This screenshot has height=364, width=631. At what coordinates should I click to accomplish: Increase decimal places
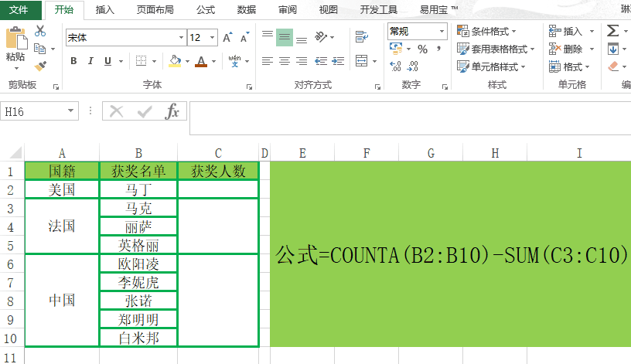click(396, 66)
